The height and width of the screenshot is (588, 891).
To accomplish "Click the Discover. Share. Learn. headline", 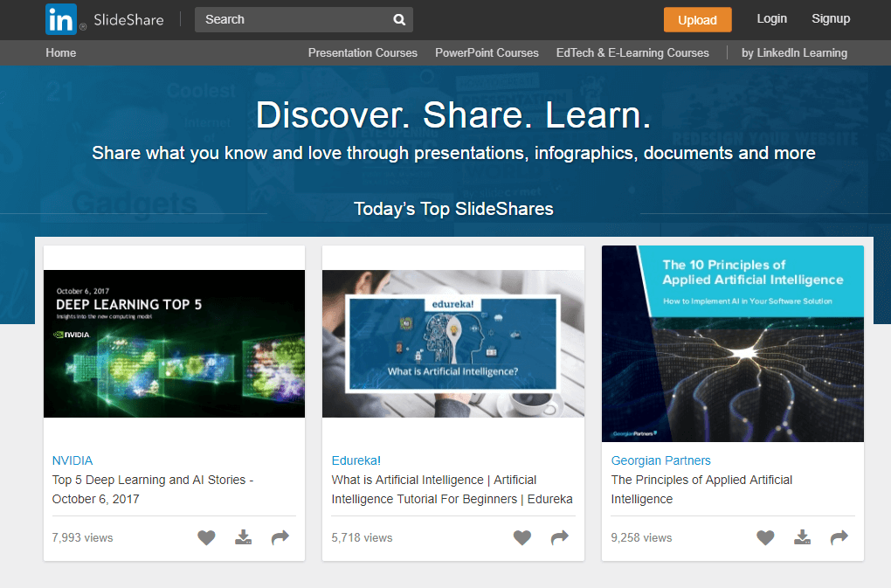I will (x=453, y=115).
